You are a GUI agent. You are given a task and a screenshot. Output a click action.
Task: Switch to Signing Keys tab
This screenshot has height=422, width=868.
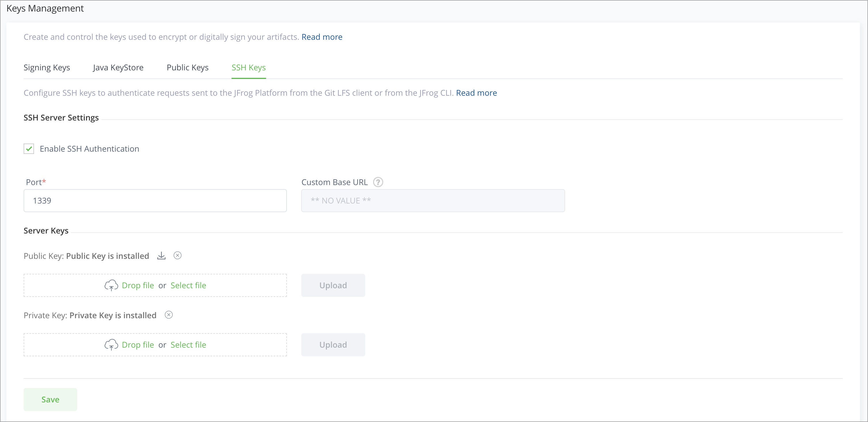pyautogui.click(x=47, y=67)
